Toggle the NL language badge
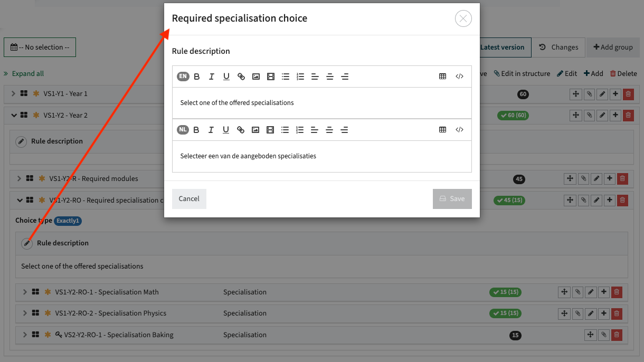Screen dimensions: 644x362 click(183, 130)
